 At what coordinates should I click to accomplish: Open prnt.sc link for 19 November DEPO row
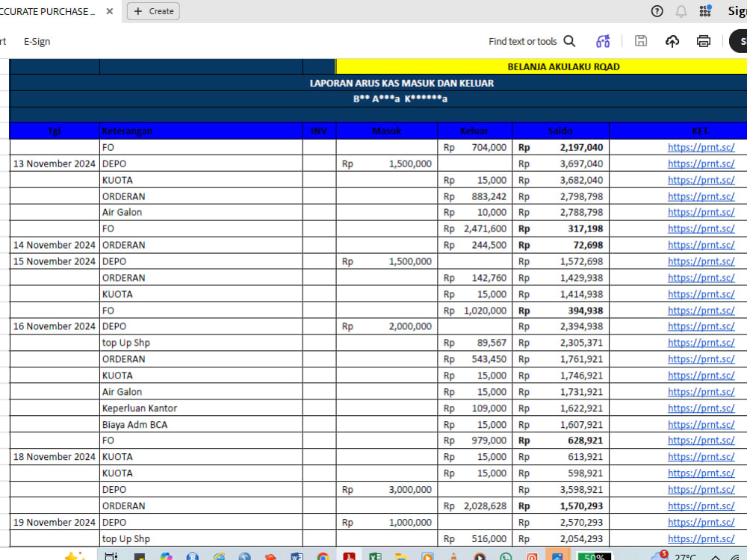[701, 523]
